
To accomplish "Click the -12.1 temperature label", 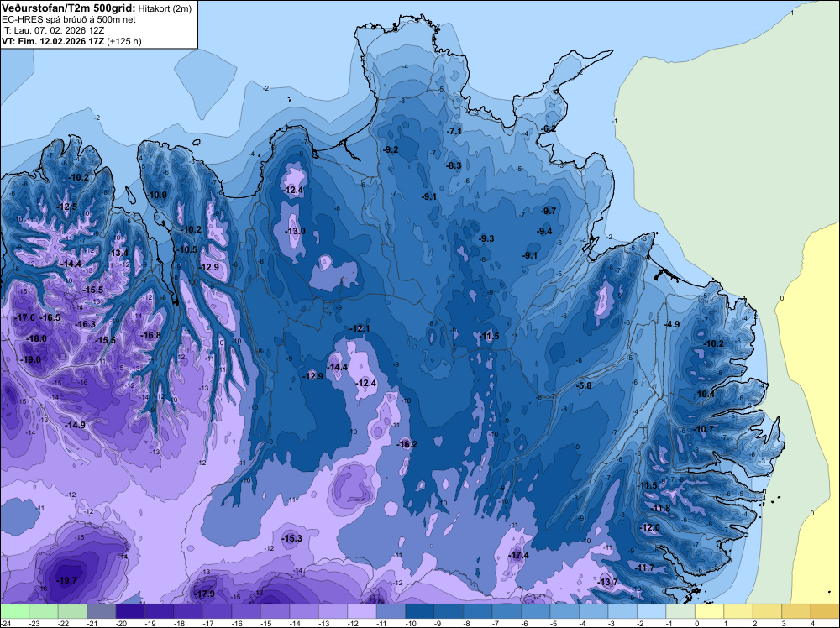I will point(360,328).
